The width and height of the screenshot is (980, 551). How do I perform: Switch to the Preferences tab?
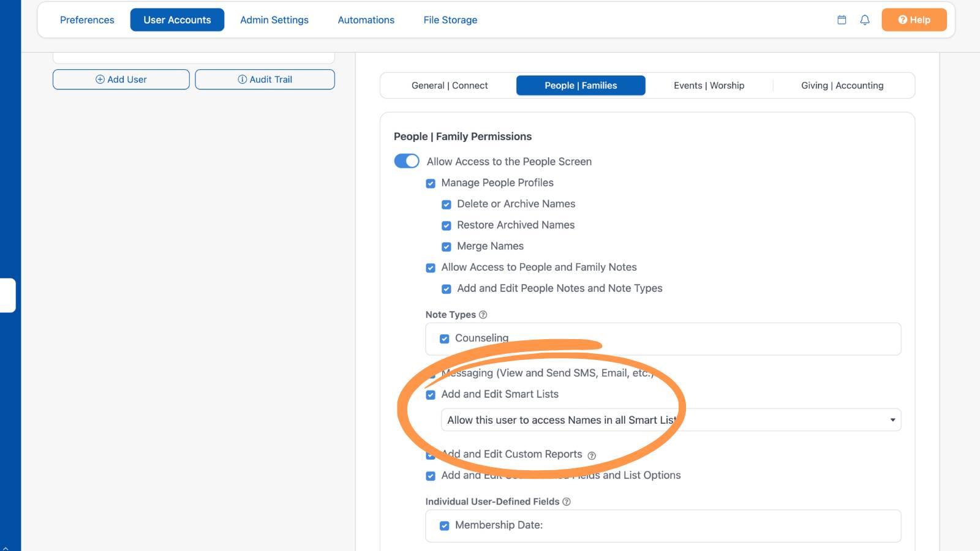87,20
